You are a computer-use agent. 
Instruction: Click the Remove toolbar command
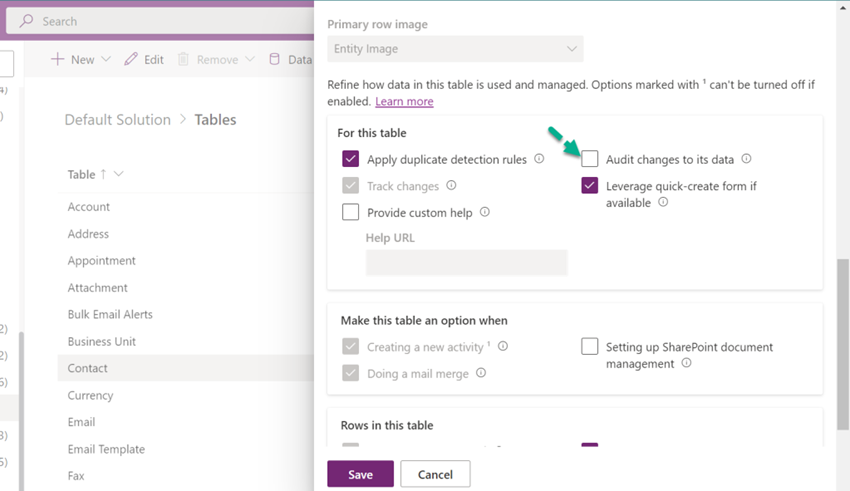216,60
